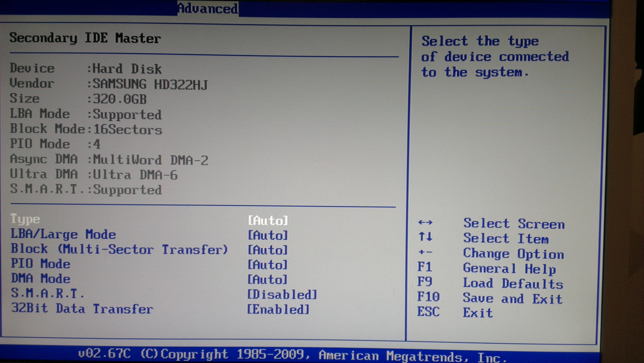Viewport: 644px width, 363px height.
Task: Select the DMA Mode menu item
Action: point(41,279)
